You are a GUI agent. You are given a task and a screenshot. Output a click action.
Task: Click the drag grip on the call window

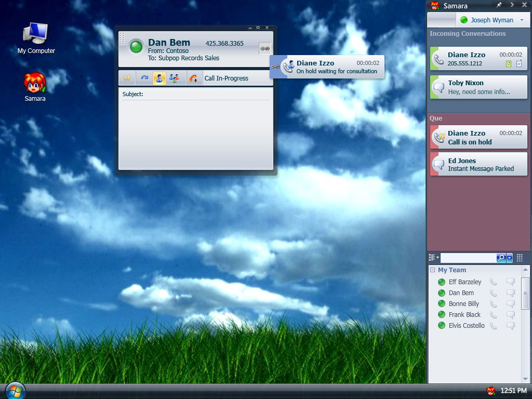pos(123,38)
